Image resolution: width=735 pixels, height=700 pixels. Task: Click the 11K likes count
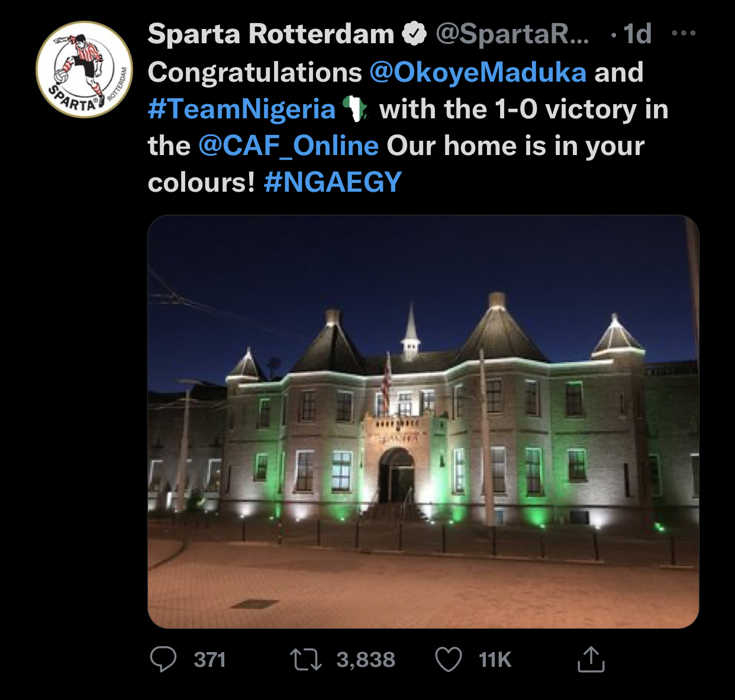(x=495, y=660)
